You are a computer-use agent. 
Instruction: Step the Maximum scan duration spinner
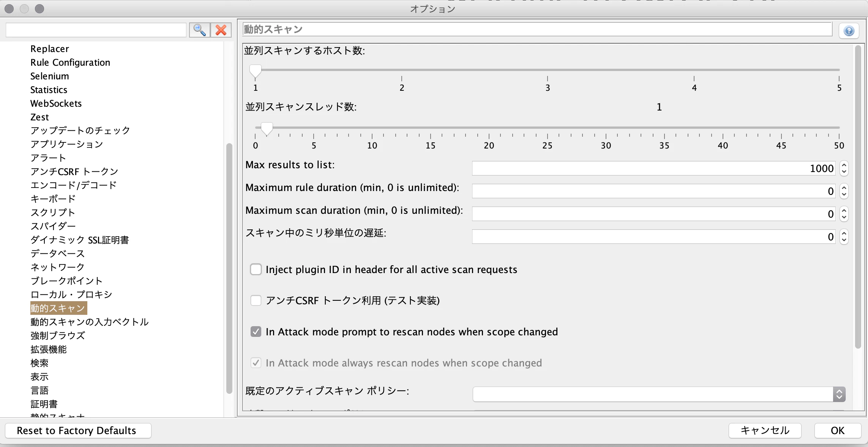click(x=844, y=214)
